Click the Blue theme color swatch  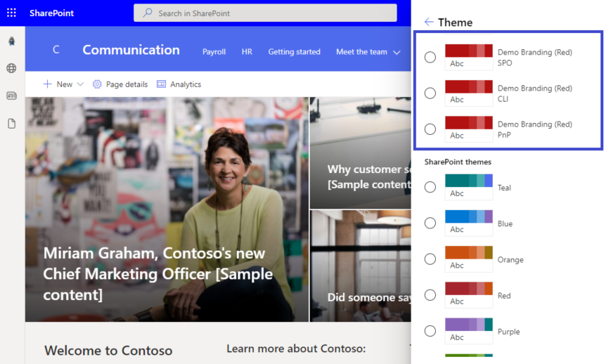coord(468,216)
